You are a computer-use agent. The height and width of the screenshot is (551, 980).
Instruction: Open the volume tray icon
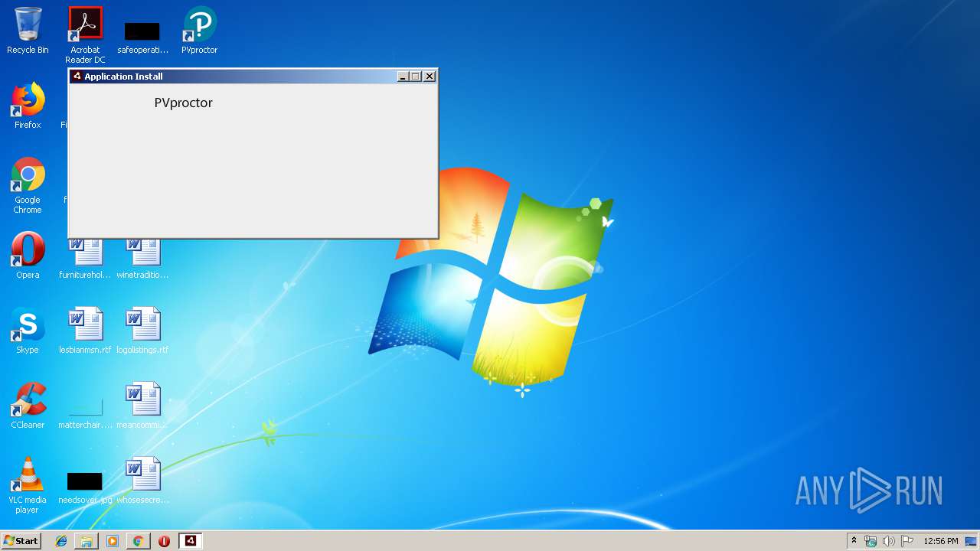[x=889, y=541]
